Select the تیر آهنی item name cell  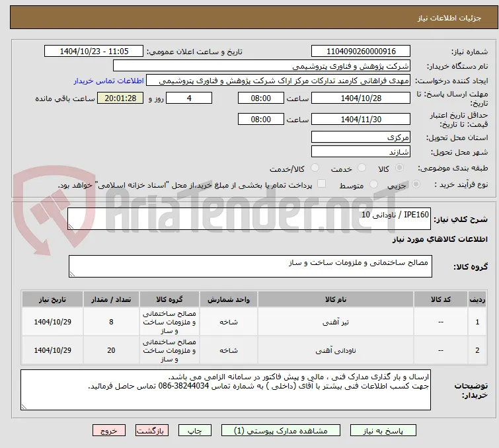click(336, 322)
